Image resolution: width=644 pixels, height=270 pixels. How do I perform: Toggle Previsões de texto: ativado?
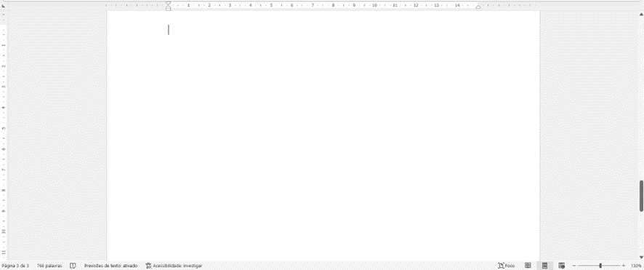(x=111, y=266)
